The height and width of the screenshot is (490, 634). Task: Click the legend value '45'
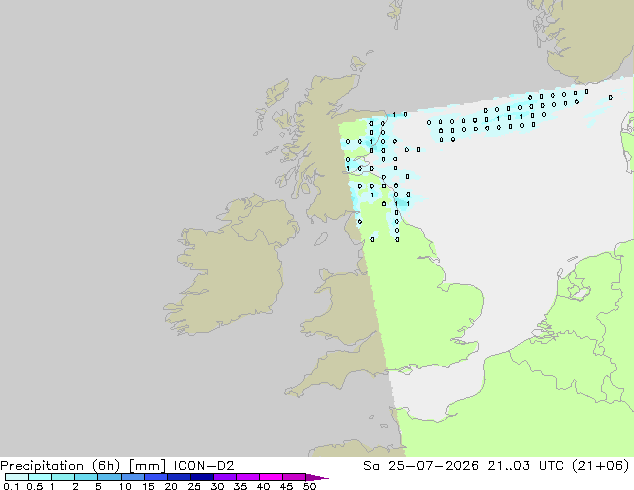[x=286, y=486]
